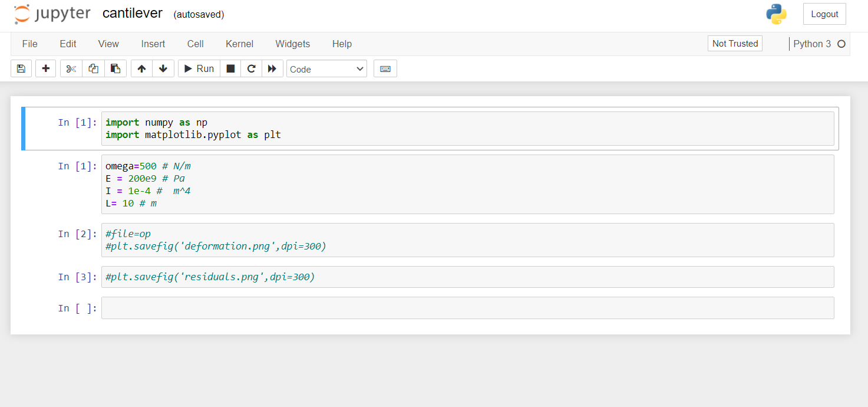This screenshot has width=868, height=407.
Task: Cut selected cells with scissors icon
Action: click(71, 68)
